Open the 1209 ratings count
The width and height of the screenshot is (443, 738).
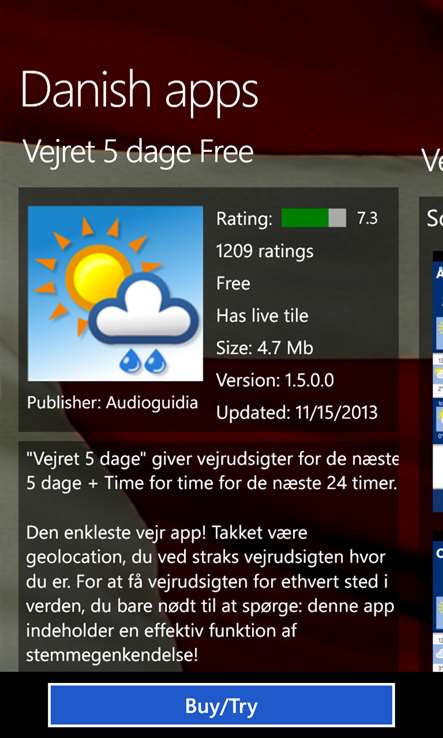[265, 251]
